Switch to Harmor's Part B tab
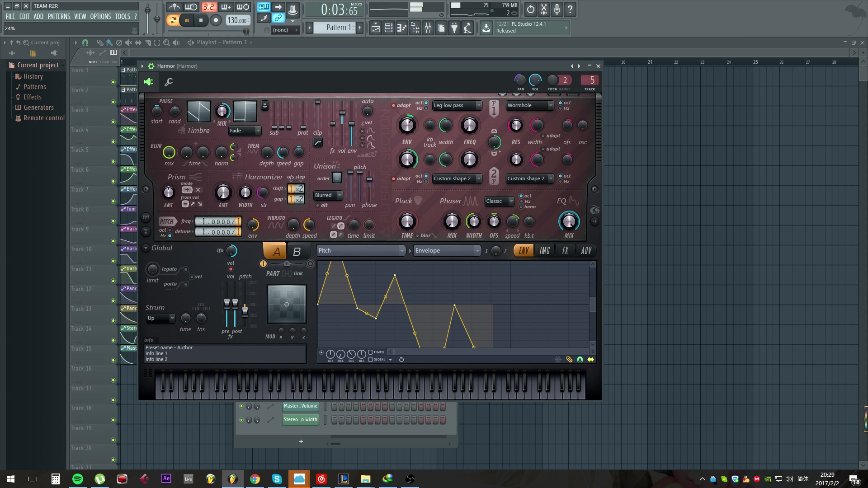 [297, 251]
